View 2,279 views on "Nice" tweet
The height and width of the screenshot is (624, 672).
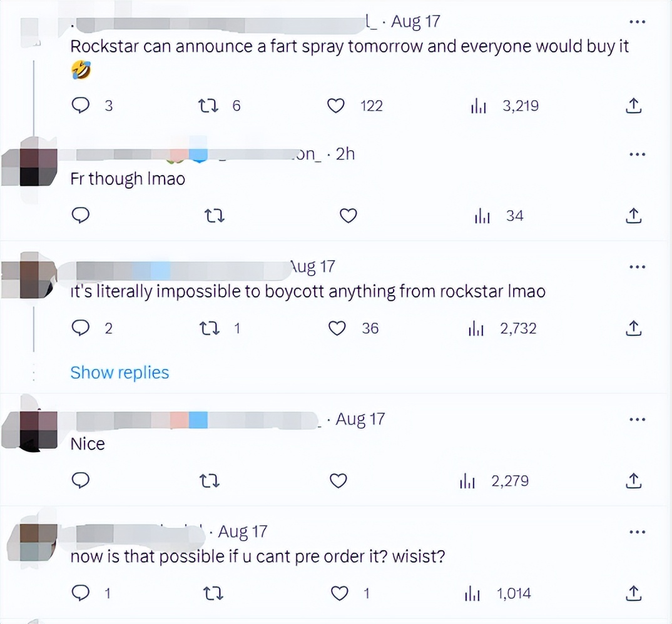[494, 481]
